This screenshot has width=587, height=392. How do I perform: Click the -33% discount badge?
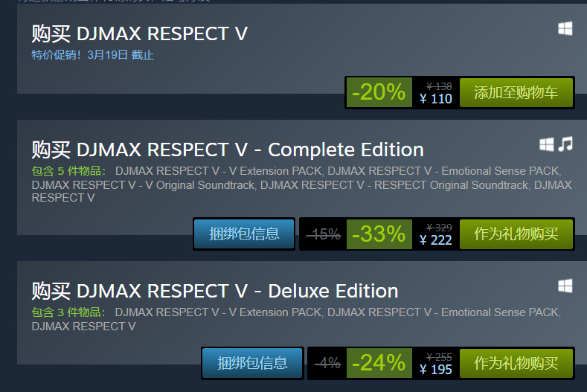379,234
